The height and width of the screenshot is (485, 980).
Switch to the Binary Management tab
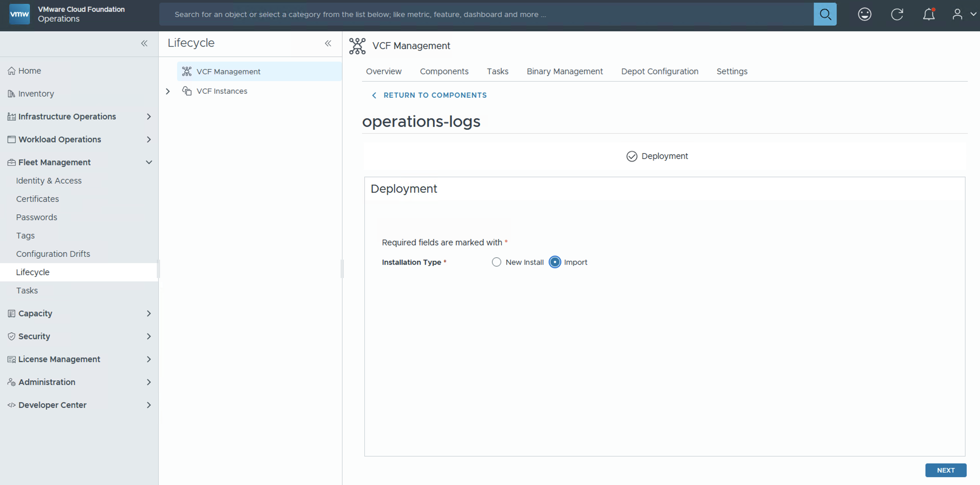564,72
